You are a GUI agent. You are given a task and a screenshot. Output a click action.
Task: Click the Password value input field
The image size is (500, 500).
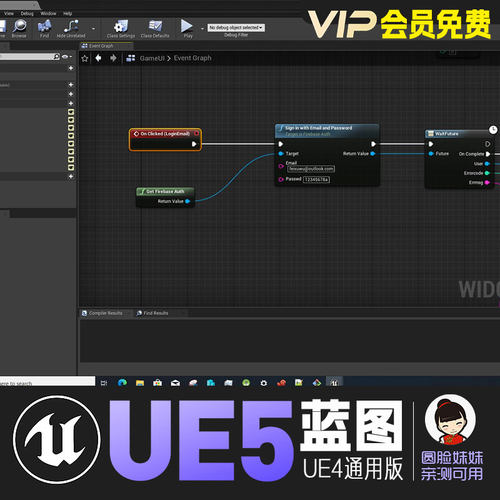(316, 180)
